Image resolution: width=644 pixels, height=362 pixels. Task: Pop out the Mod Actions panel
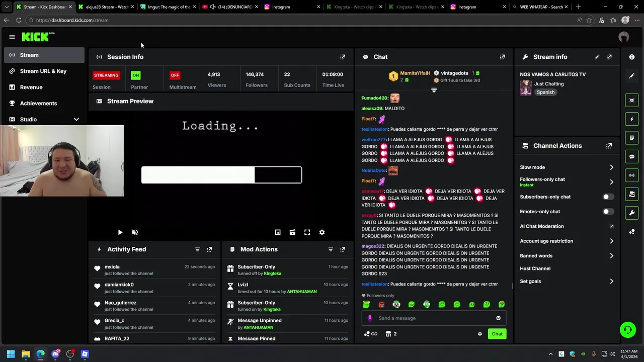[x=343, y=249]
